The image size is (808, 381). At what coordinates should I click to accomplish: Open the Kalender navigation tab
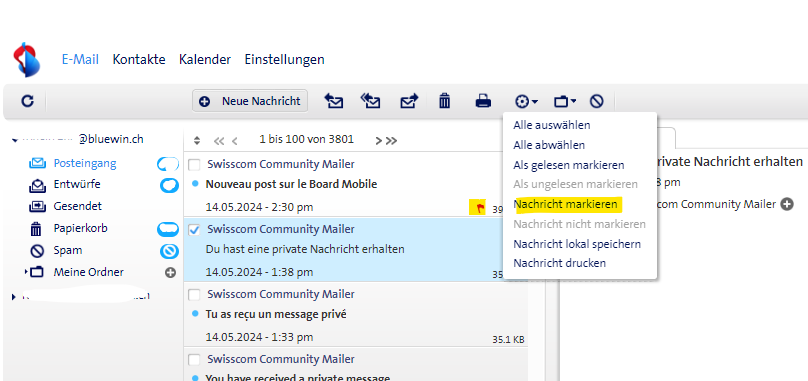(x=205, y=59)
